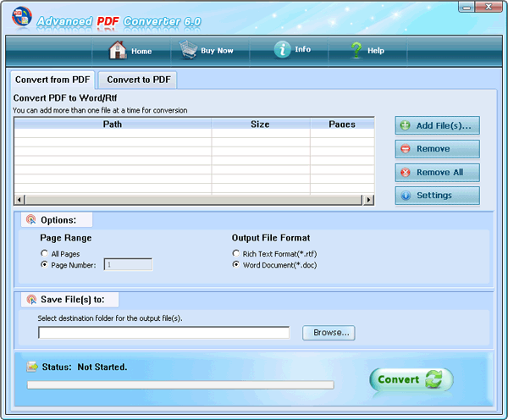Open the Settings button
The width and height of the screenshot is (508, 420).
pos(437,196)
